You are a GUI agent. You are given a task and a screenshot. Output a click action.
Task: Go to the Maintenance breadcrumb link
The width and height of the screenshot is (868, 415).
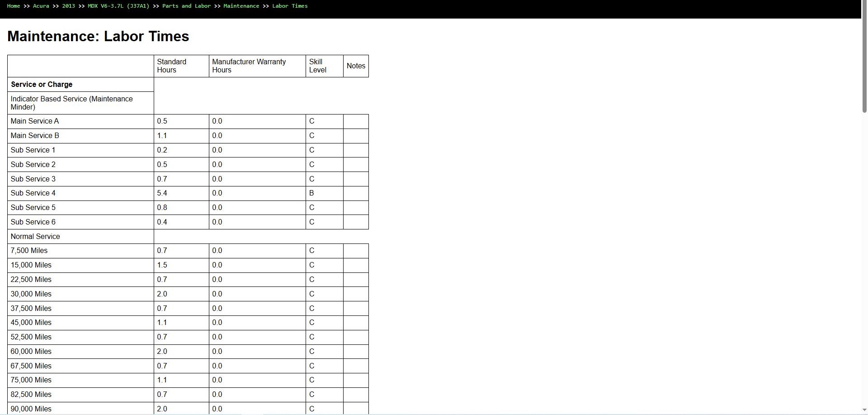click(x=241, y=6)
